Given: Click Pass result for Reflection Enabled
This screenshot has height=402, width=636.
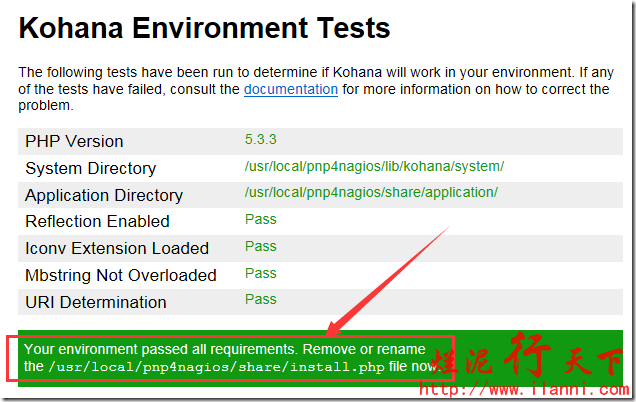Looking at the screenshot, I should point(260,219).
